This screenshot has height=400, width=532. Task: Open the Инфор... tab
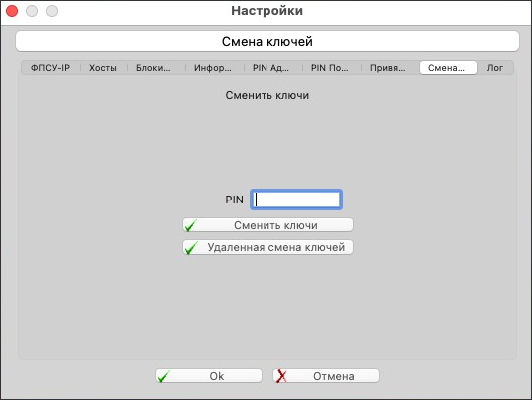click(x=213, y=68)
